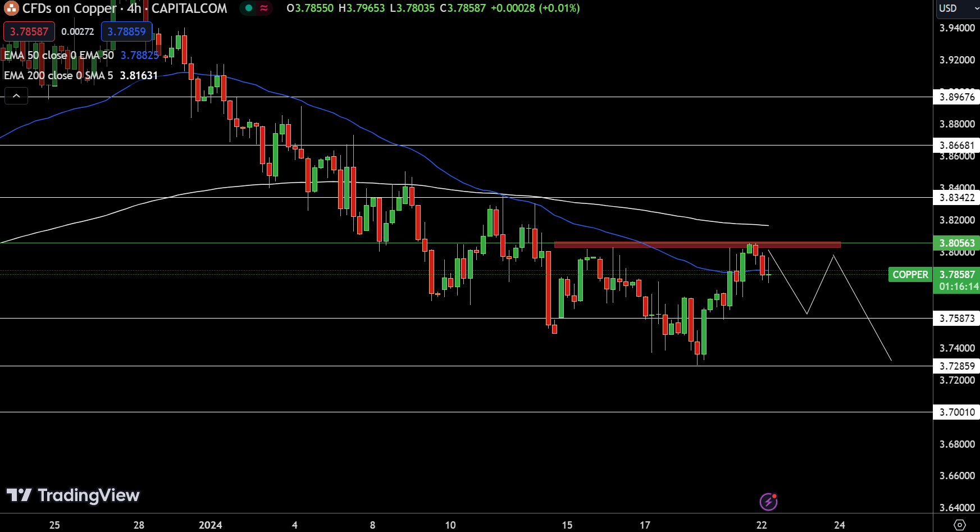The height and width of the screenshot is (532, 980).
Task: Click the TradingView logo link
Action: tap(73, 495)
